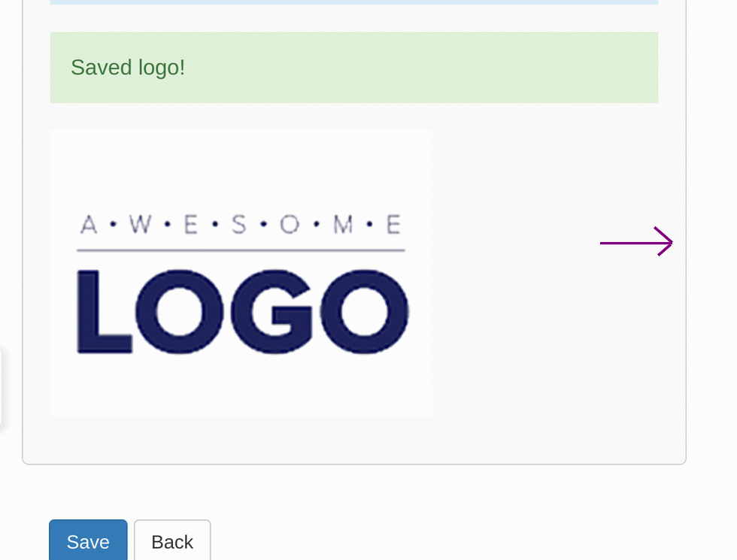Click the letter W in AWESOME

141,225
